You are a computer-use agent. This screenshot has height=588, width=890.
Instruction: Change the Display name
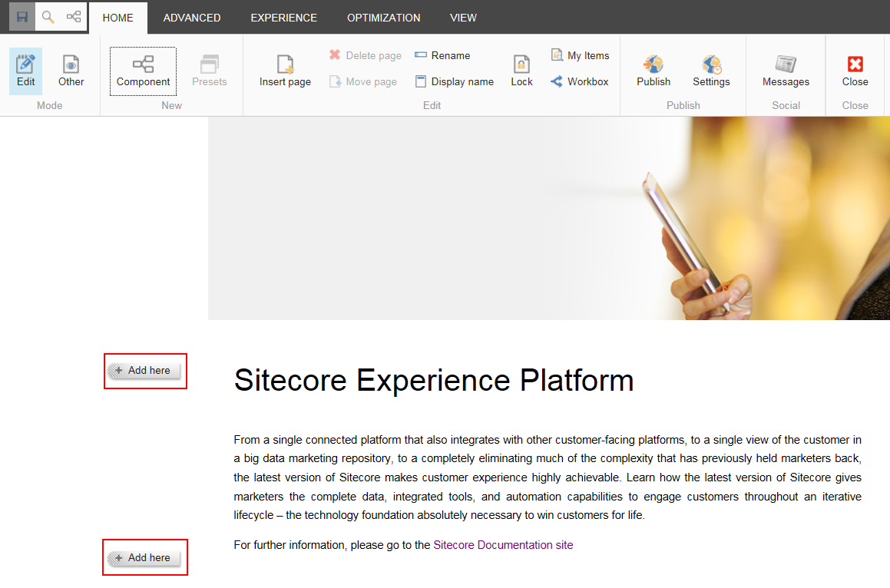454,81
